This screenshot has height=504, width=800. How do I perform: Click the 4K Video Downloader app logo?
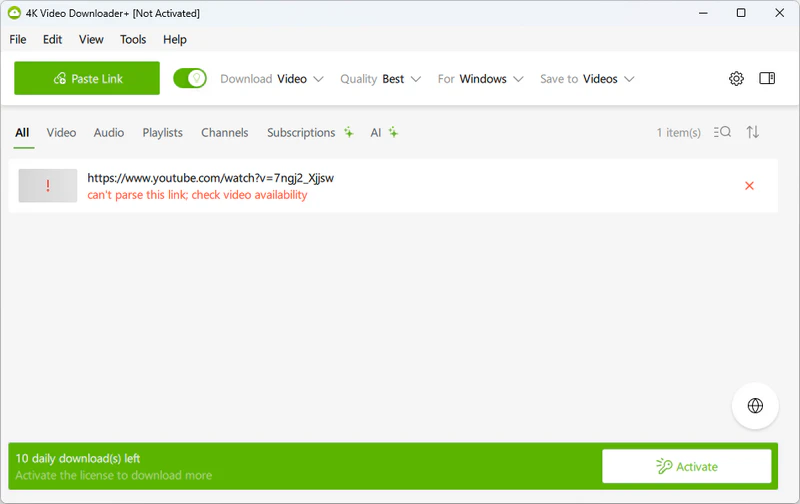tap(14, 13)
